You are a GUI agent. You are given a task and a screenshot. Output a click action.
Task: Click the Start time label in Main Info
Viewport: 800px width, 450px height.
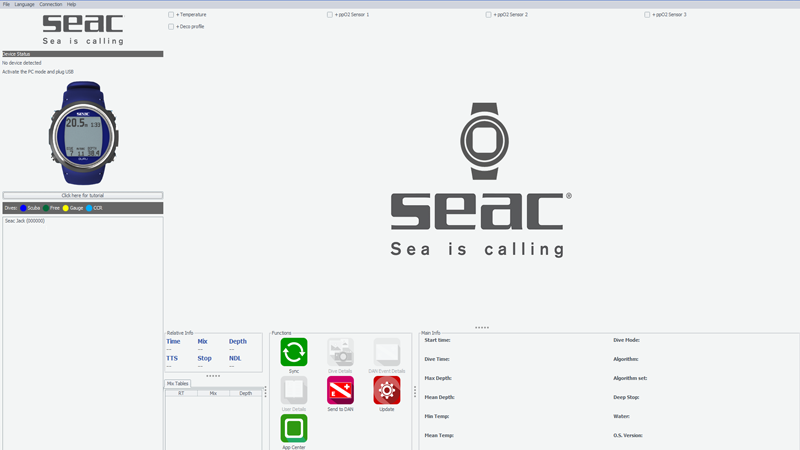tap(437, 340)
